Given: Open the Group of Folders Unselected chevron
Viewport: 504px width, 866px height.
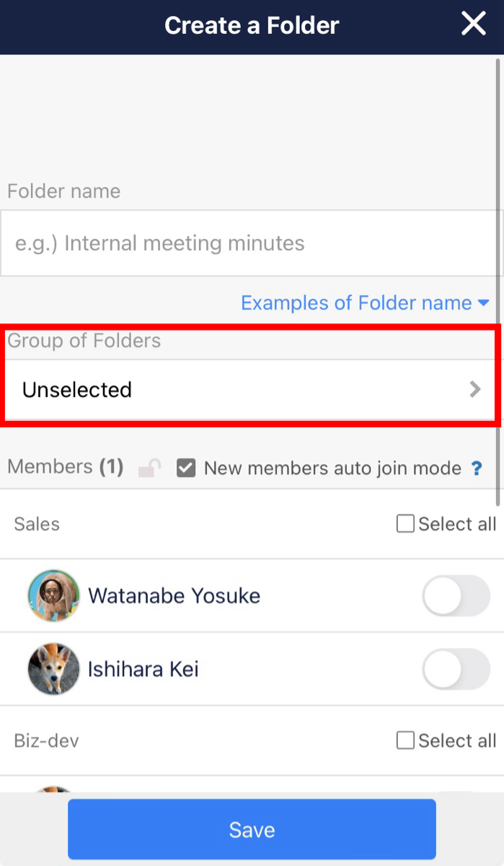Looking at the screenshot, I should (474, 390).
